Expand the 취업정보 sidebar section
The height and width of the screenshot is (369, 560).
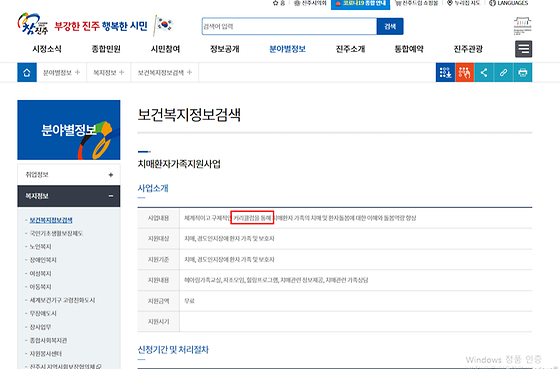tap(69, 175)
